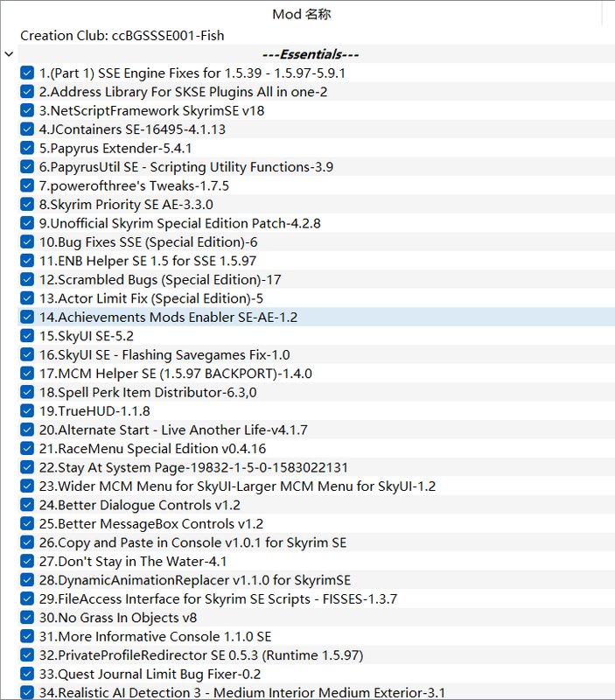Disable the Address Library For SKSE Plugins checkbox
Image resolution: width=615 pixels, height=700 pixels.
(x=27, y=92)
